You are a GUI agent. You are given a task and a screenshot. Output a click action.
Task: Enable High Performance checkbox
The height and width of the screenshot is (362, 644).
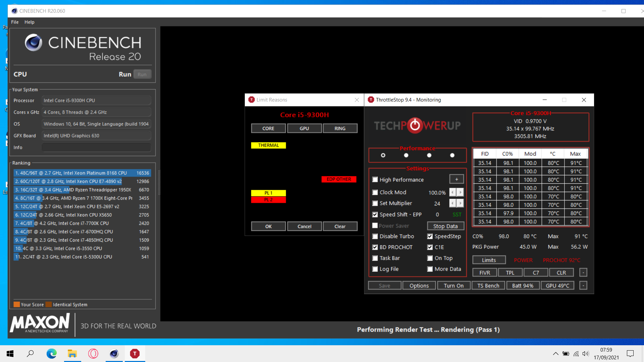(x=375, y=180)
